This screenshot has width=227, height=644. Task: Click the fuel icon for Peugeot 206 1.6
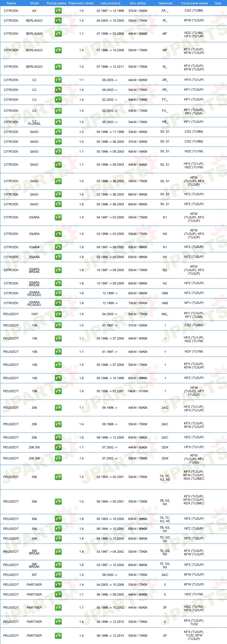[x=58, y=437]
